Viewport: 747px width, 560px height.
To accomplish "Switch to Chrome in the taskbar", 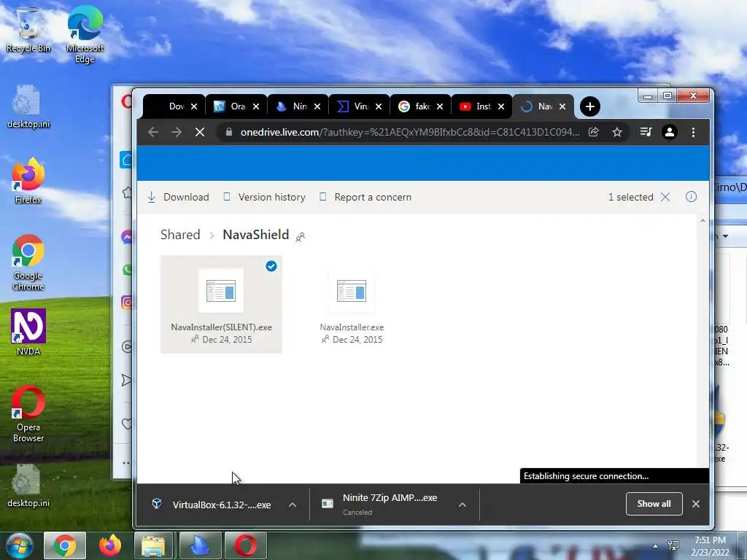I will (65, 545).
